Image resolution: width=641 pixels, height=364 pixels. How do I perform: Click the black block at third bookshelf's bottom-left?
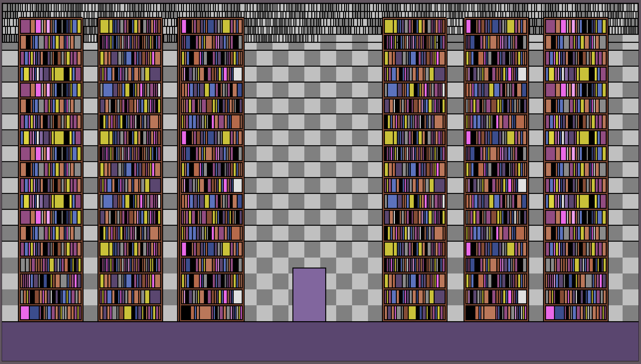coord(186,313)
